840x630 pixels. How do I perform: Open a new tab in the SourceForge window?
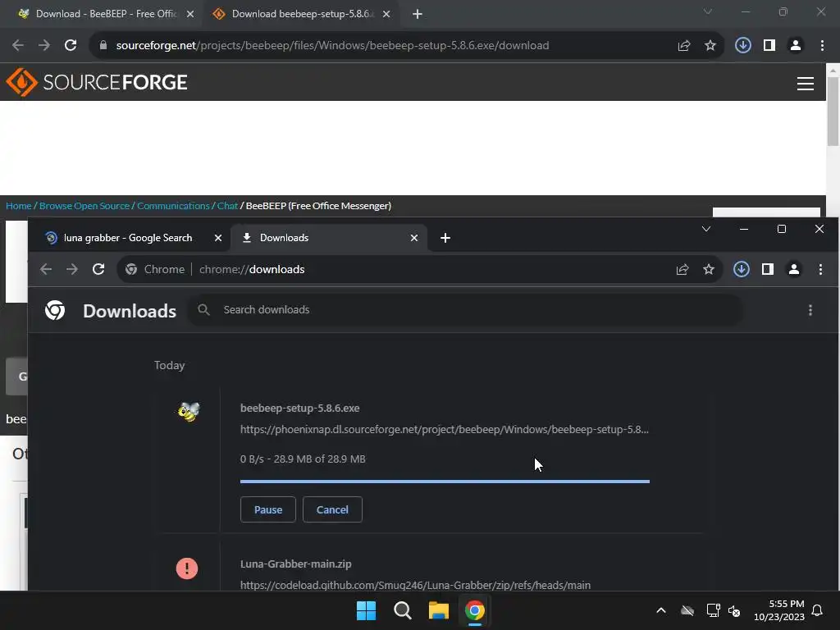(x=418, y=15)
